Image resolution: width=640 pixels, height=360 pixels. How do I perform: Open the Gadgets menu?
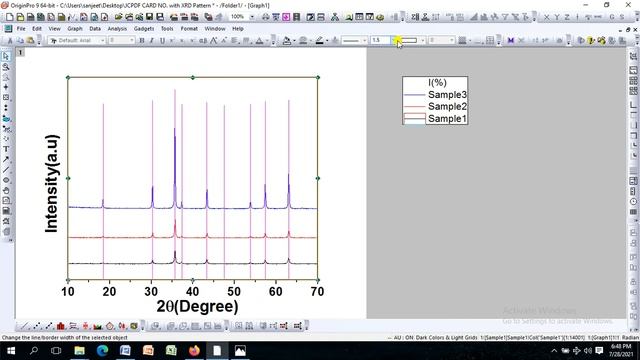click(x=144, y=29)
